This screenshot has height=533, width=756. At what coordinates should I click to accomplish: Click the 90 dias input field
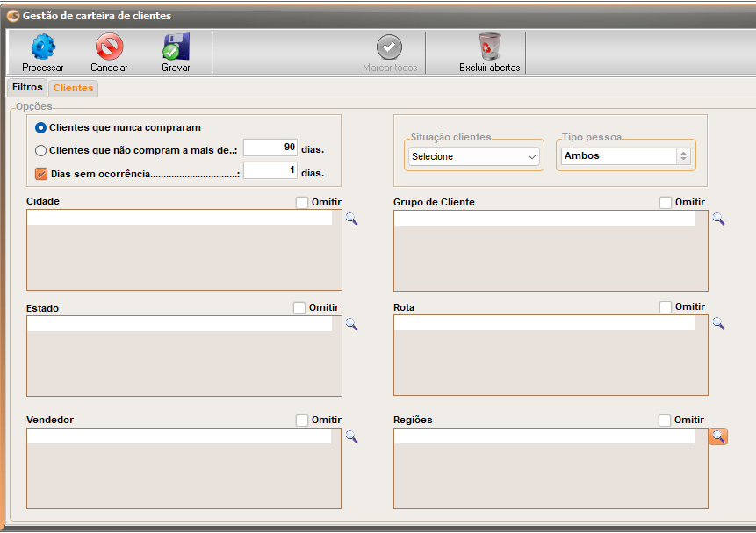click(x=270, y=148)
